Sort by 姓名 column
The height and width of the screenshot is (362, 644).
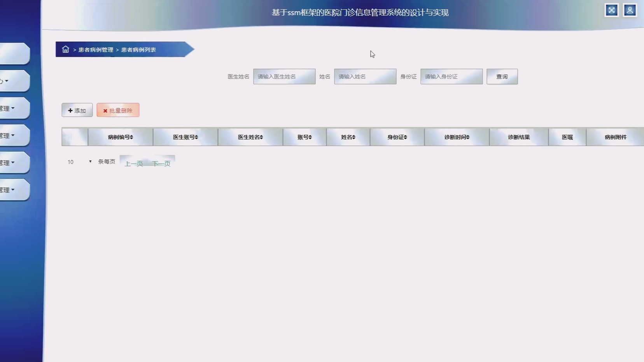(348, 137)
